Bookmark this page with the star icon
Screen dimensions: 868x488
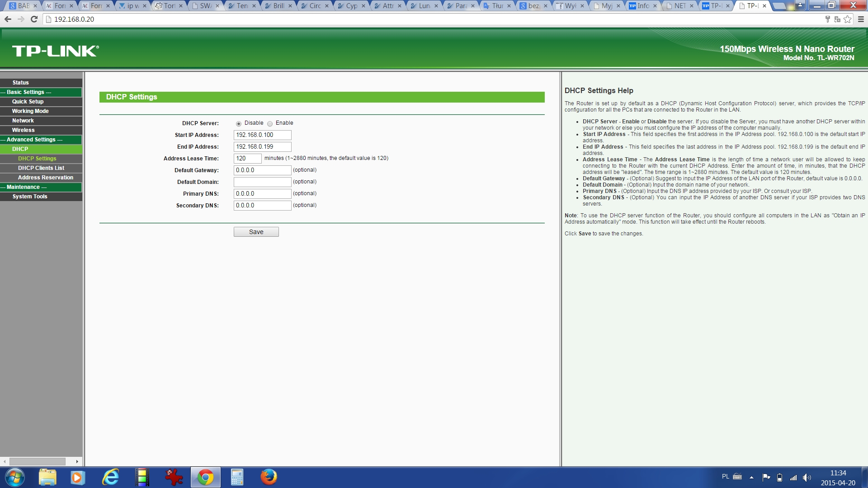click(x=848, y=19)
